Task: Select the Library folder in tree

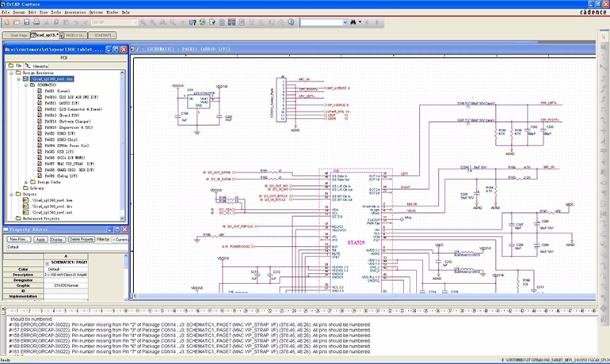Action: 37,188
